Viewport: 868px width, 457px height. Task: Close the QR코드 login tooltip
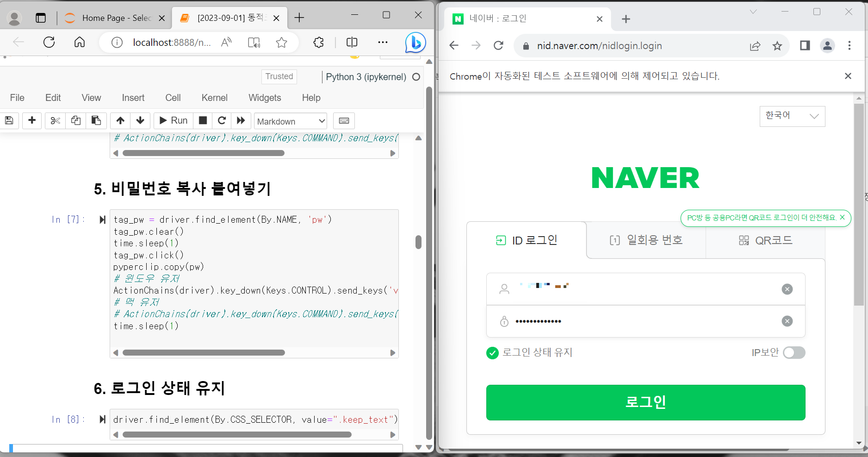[x=842, y=217]
